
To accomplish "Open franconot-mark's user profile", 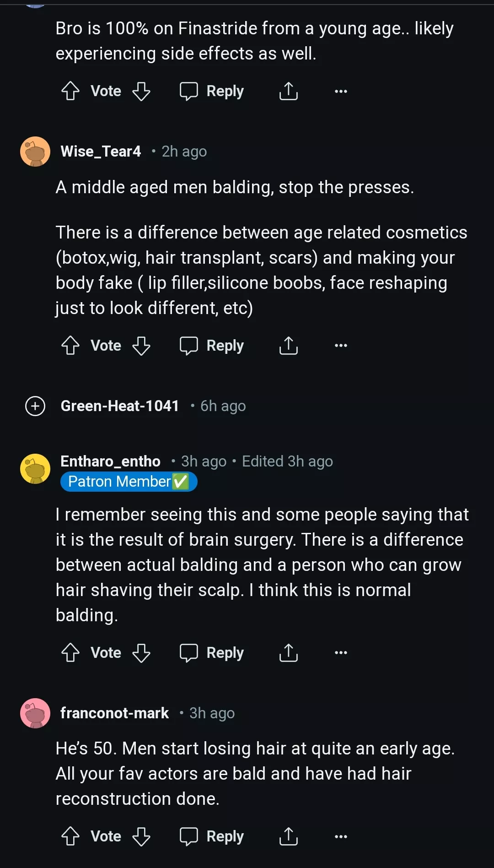I will pyautogui.click(x=114, y=713).
